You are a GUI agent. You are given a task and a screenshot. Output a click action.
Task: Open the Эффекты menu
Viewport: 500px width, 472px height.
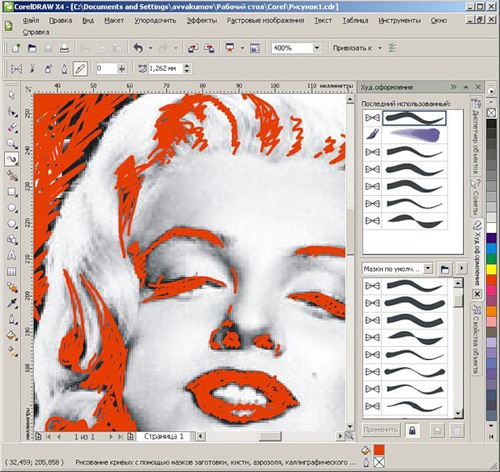tap(201, 21)
